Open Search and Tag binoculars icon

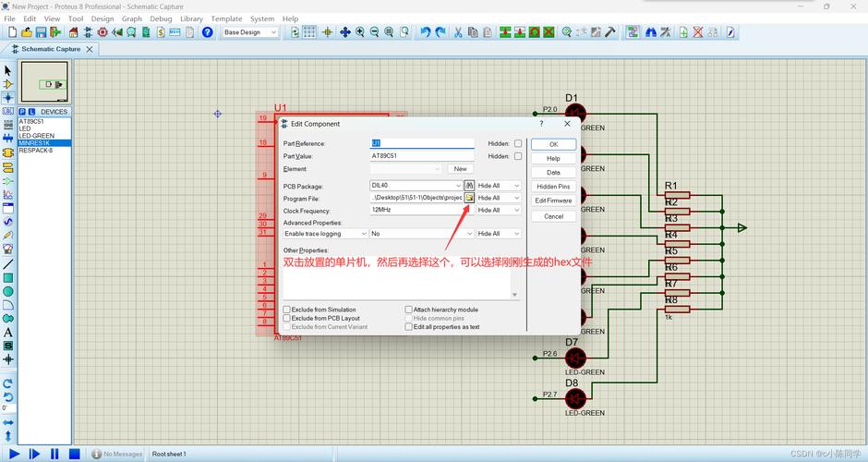651,32
